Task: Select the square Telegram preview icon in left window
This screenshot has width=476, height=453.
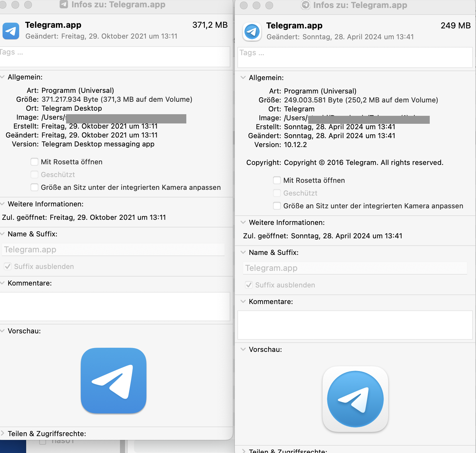Action: coord(114,381)
